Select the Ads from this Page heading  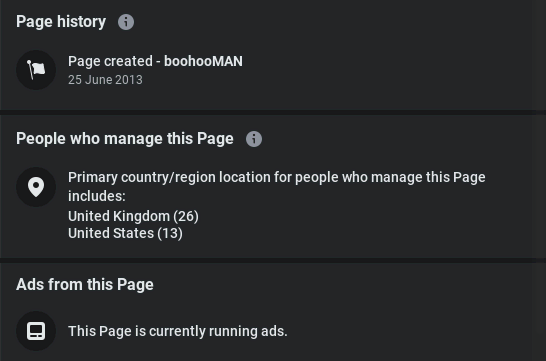coord(85,284)
